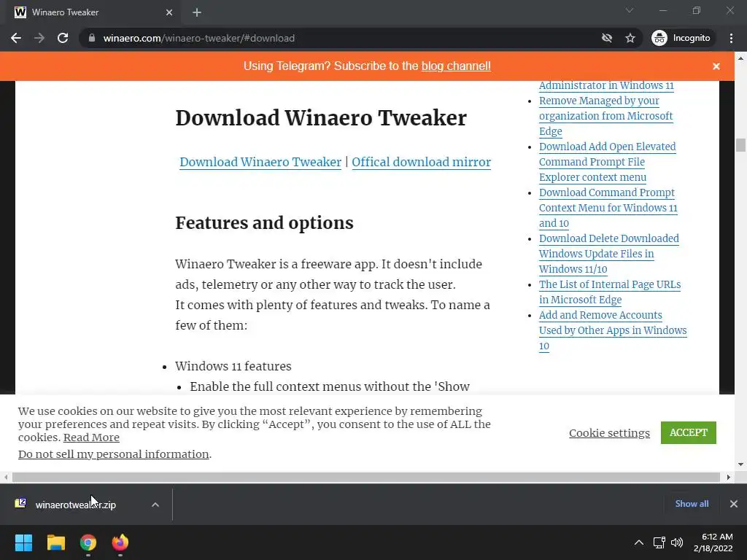Open the tab search chevron
Viewport: 747px width, 560px height.
tap(630, 10)
